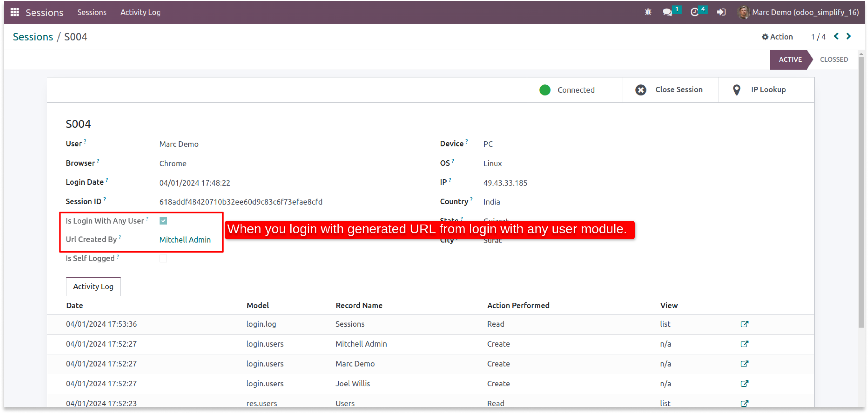Show the Session ID help icon
This screenshot has height=413, width=868.
click(104, 199)
